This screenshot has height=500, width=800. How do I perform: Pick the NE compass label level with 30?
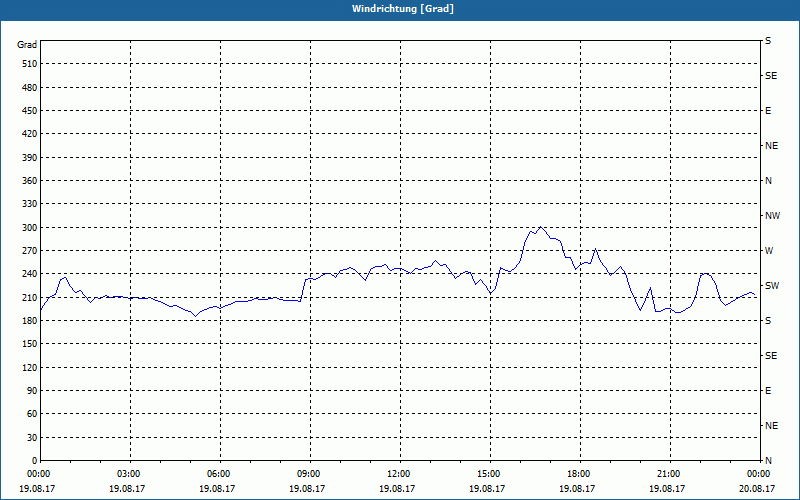click(x=771, y=426)
